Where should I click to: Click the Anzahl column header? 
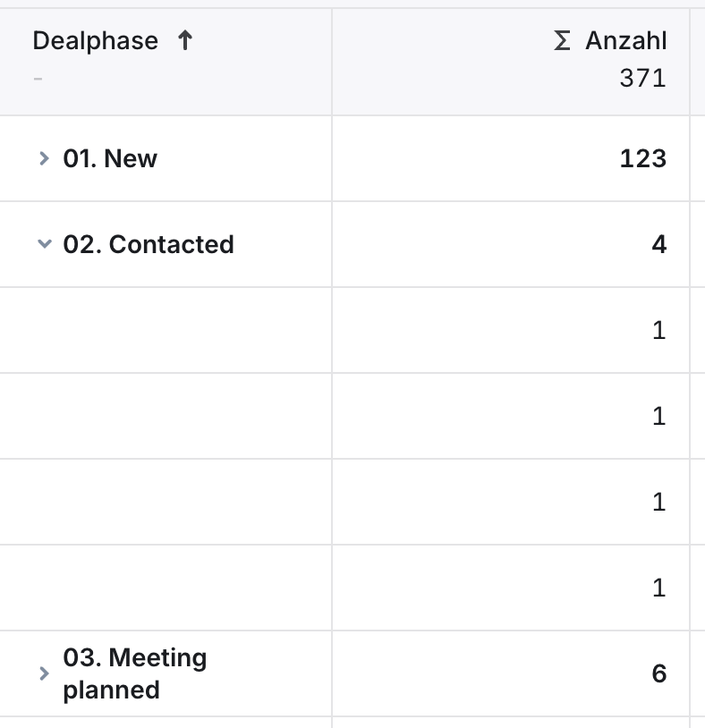click(x=626, y=40)
